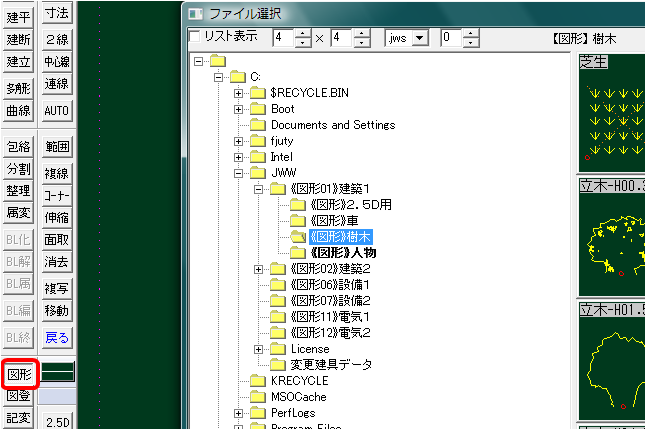Click the 戻る undo button

point(57,337)
